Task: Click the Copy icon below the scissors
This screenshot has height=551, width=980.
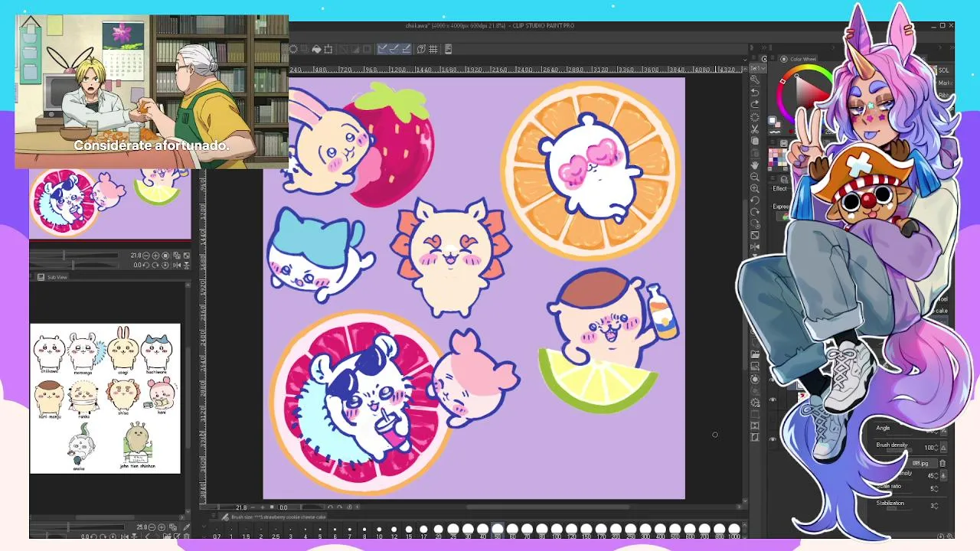Action: [755, 141]
